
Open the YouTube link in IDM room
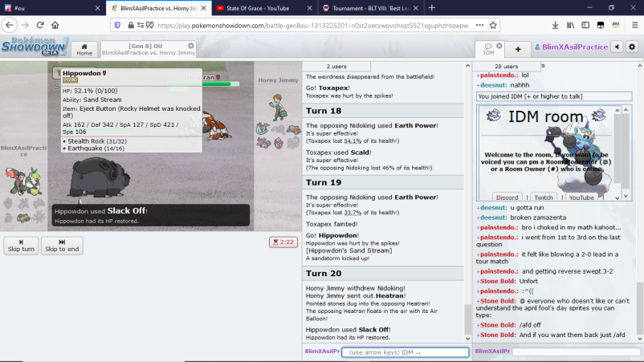click(581, 197)
